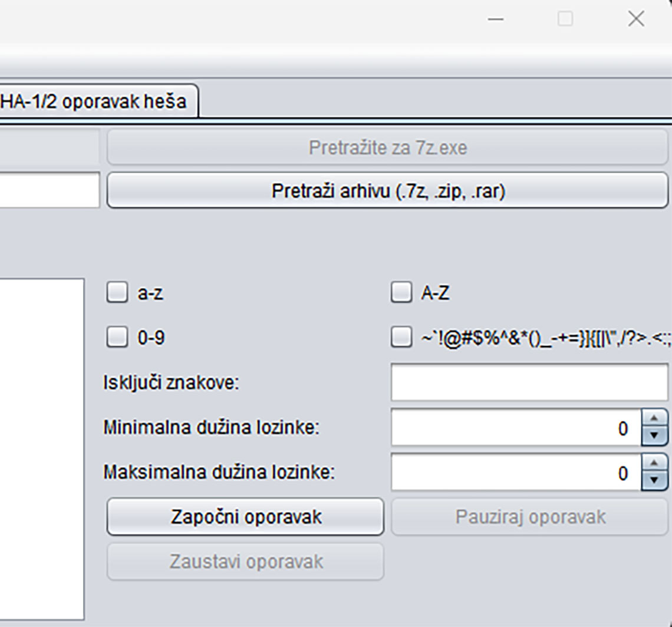Focus the Isključi znakove text field
This screenshot has height=627, width=672.
(x=529, y=382)
